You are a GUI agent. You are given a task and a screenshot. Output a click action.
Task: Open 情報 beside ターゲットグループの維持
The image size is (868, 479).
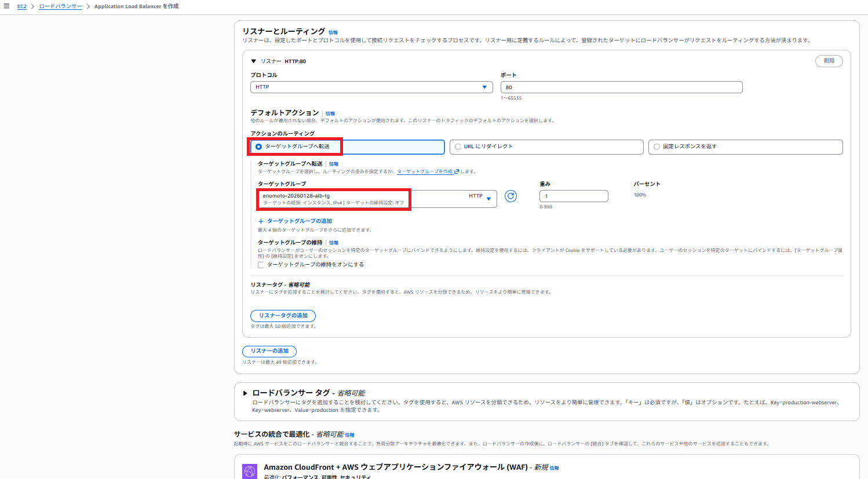click(x=334, y=243)
